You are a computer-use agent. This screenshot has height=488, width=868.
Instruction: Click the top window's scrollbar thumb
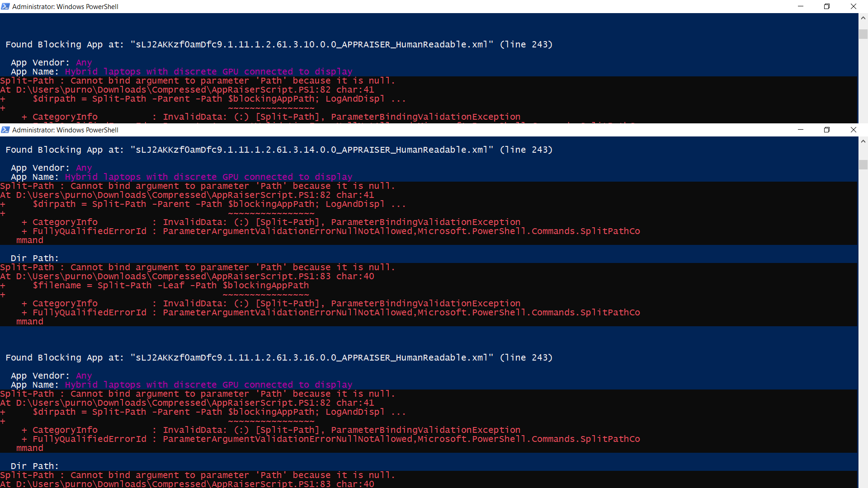[863, 34]
